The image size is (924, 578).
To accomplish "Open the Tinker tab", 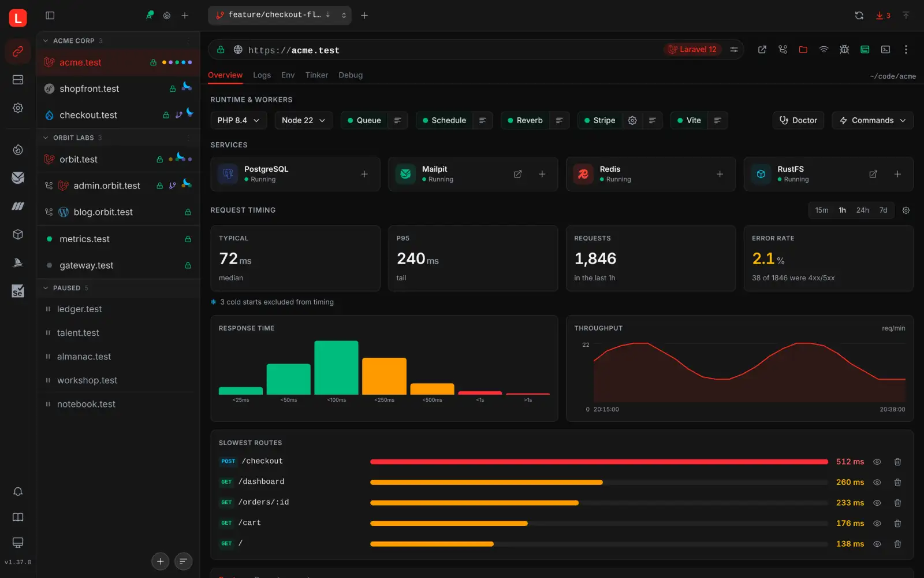I will coord(316,75).
